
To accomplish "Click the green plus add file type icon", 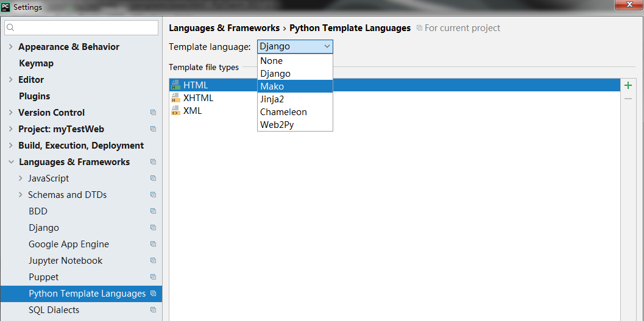I will pos(628,85).
